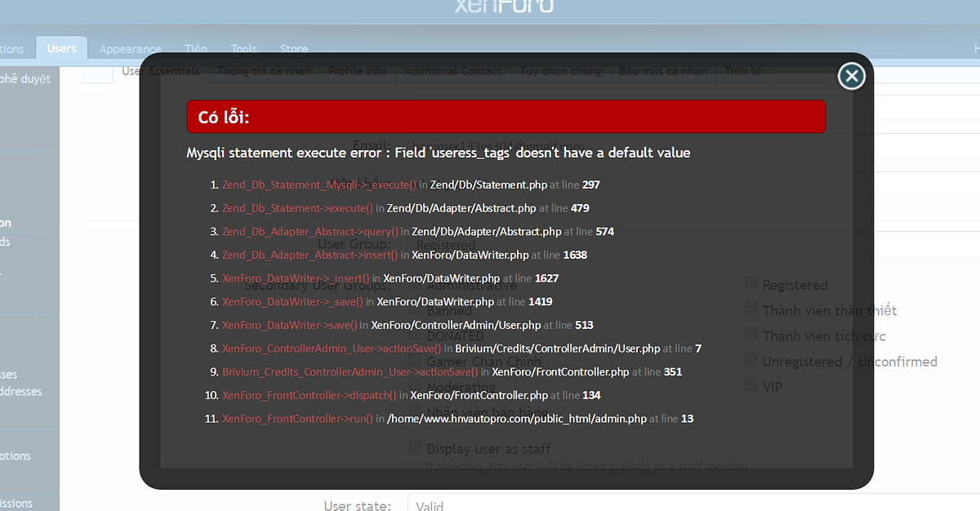Check the VIP secondary group checkbox
This screenshot has width=980, height=511.
751,384
